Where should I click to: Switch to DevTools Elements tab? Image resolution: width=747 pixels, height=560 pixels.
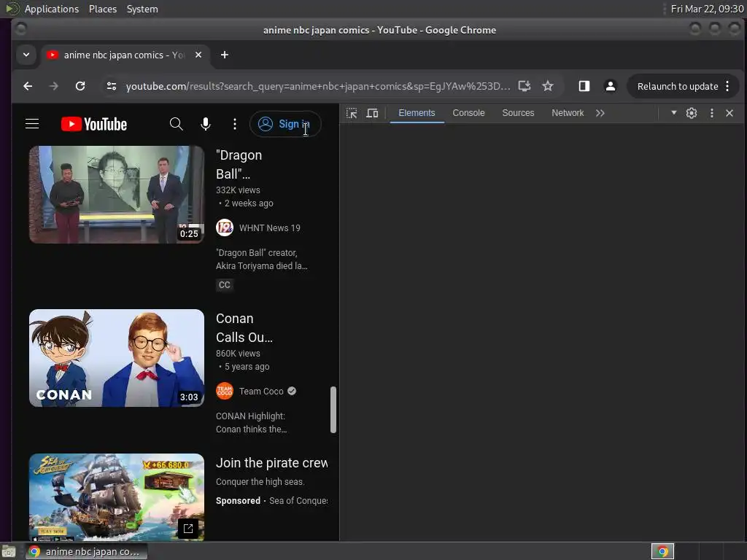coord(417,113)
